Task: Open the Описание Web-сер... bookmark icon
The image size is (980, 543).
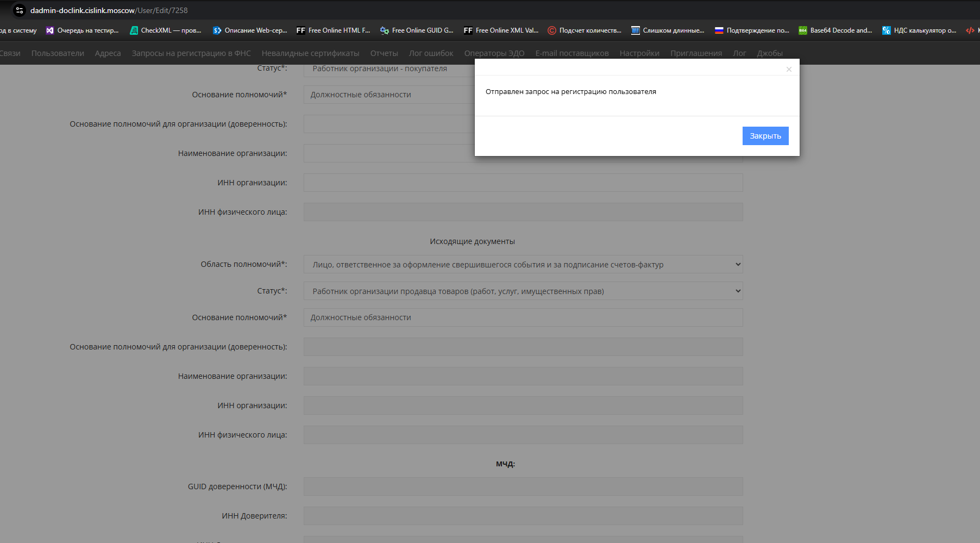Action: pyautogui.click(x=217, y=30)
